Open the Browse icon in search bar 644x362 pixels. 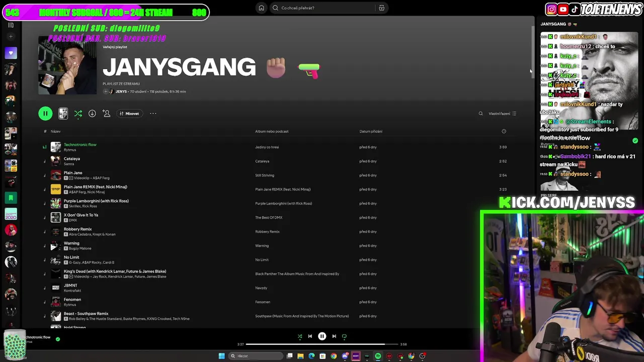pos(381,8)
